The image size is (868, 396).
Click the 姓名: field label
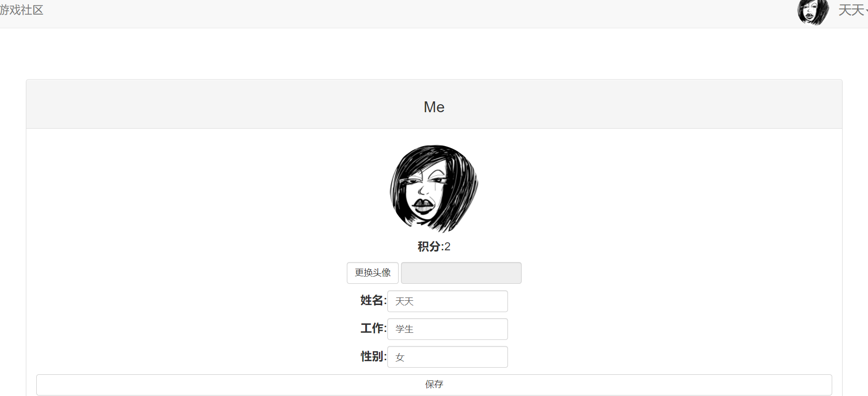[373, 300]
